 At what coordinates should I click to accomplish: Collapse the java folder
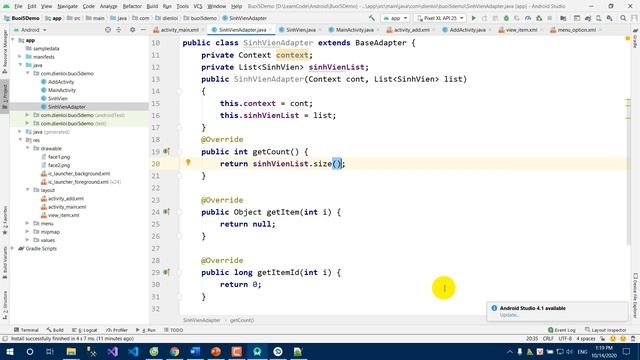pyautogui.click(x=20, y=65)
